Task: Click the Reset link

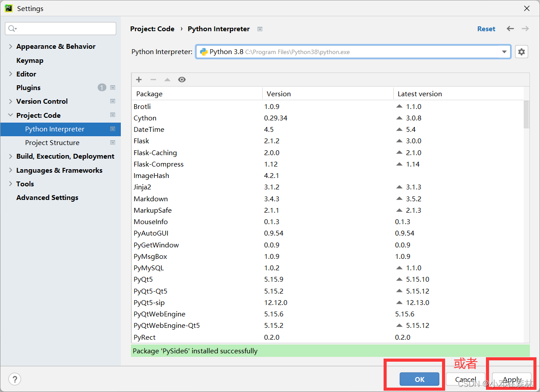Action: point(486,29)
